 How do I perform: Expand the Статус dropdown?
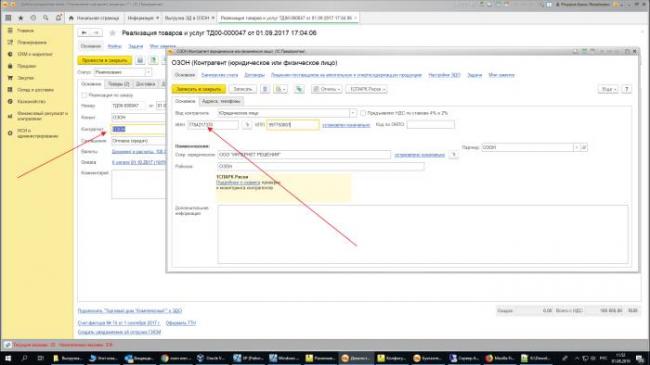[148, 72]
